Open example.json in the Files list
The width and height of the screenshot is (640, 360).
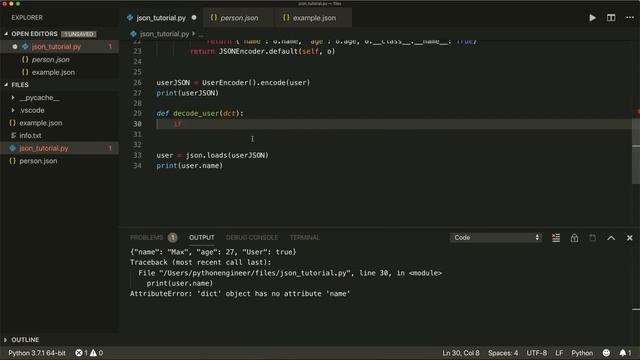[41, 123]
